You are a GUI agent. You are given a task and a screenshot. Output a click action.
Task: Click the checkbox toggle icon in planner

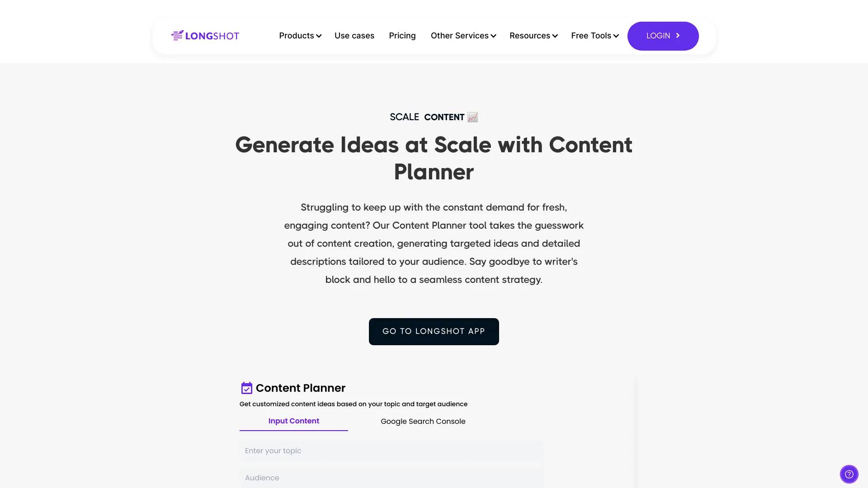click(245, 388)
